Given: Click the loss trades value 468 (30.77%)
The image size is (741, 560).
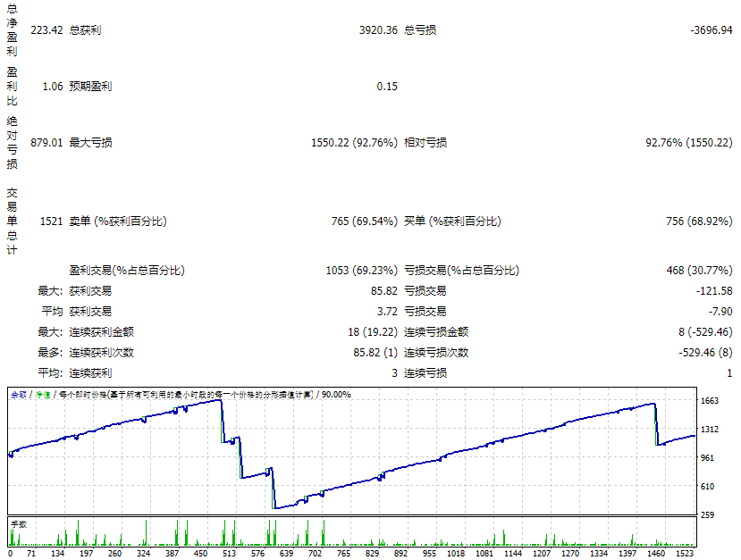Looking at the screenshot, I should click(x=699, y=271).
